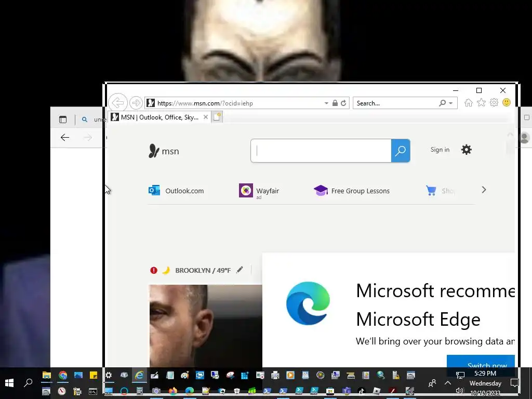Viewport: 532px width, 399px height.
Task: Open Favorites star icon
Action: point(481,102)
